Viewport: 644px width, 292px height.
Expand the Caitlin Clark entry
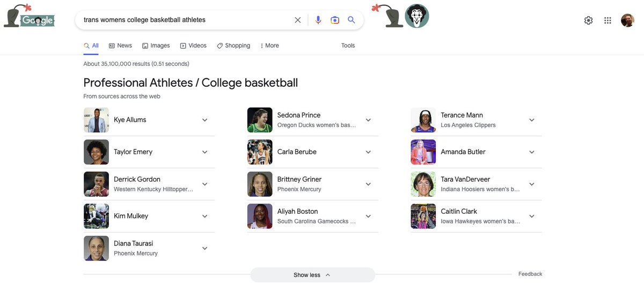point(532,216)
